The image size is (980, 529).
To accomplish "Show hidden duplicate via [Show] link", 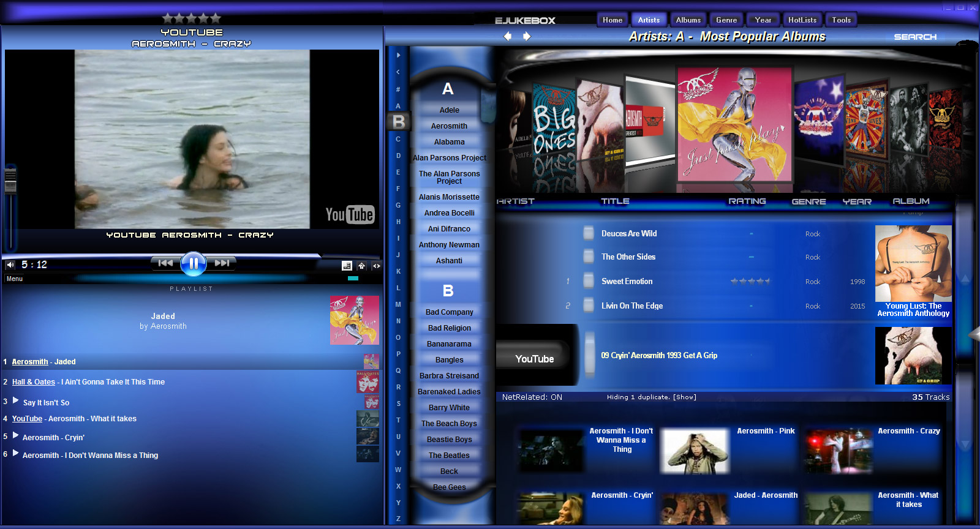I will pyautogui.click(x=685, y=397).
